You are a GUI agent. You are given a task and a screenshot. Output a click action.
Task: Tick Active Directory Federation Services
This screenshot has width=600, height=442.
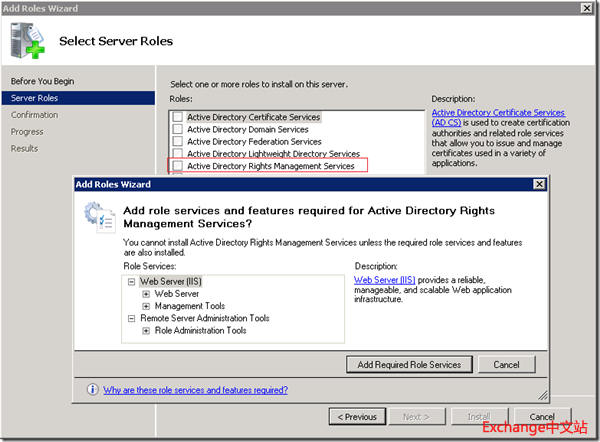[x=177, y=142]
